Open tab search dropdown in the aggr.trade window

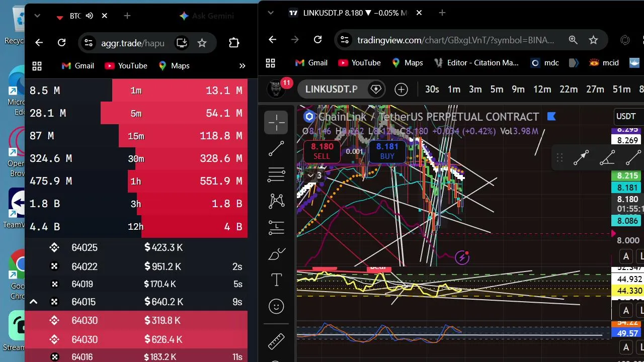[37, 16]
